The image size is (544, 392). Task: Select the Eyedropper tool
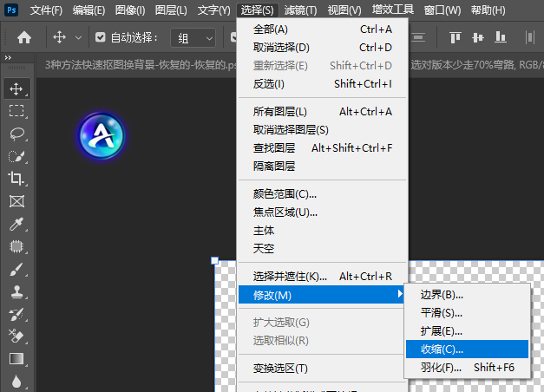(16, 224)
